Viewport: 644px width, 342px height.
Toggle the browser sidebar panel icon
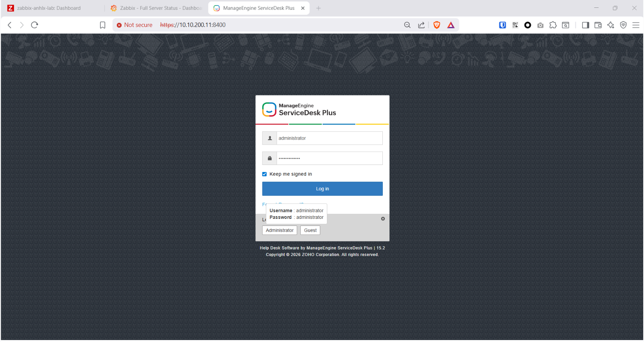585,25
